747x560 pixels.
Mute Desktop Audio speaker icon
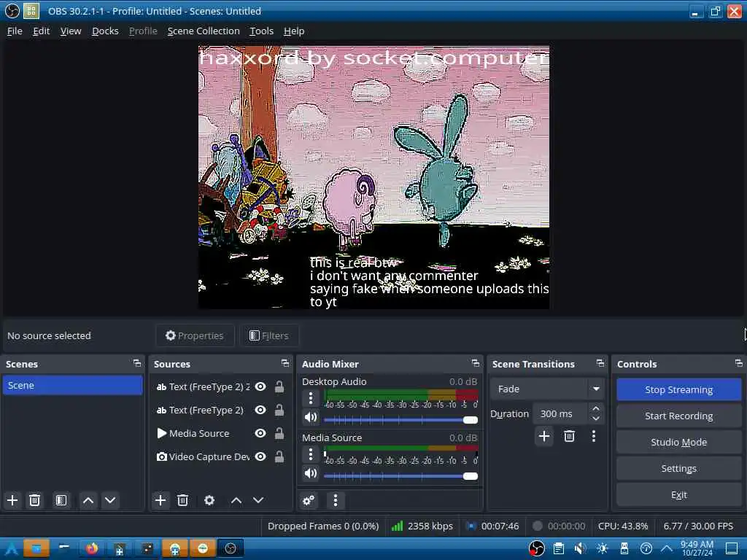(311, 418)
